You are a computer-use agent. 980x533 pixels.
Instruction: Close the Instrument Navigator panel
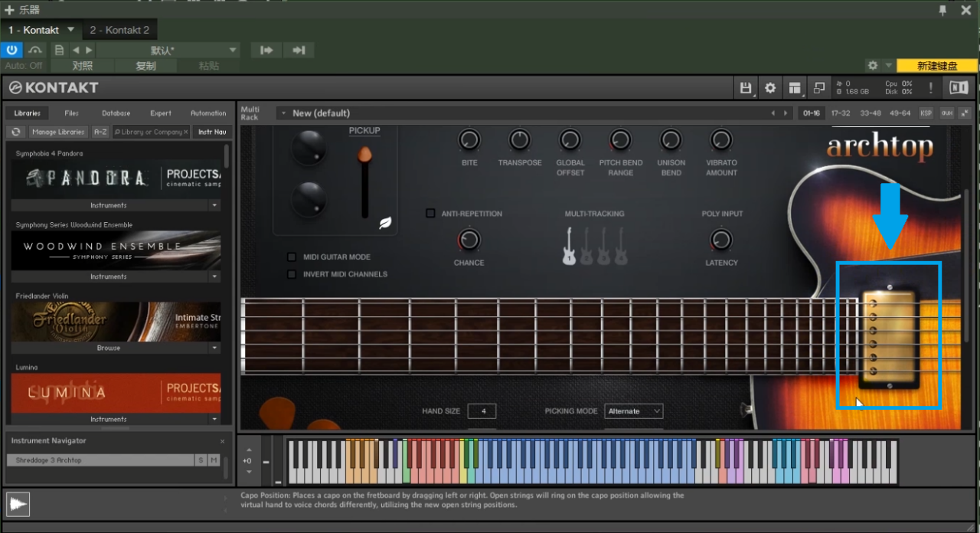[223, 441]
